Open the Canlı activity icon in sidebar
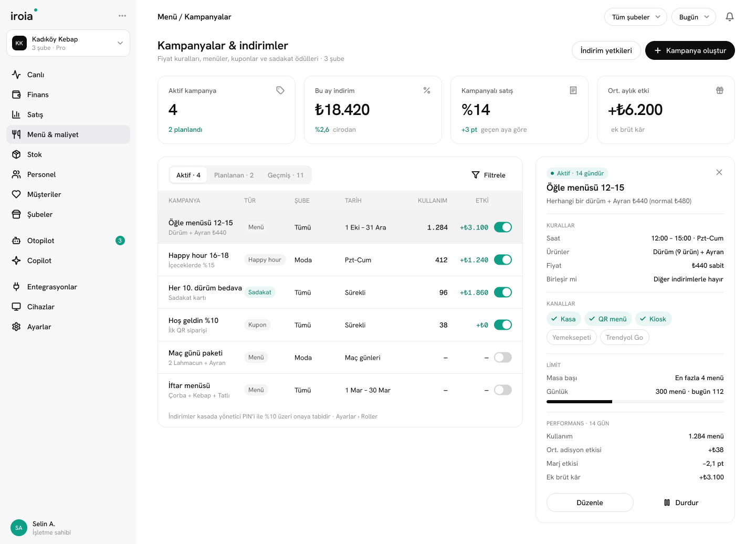This screenshot has height=544, width=756. 16,75
